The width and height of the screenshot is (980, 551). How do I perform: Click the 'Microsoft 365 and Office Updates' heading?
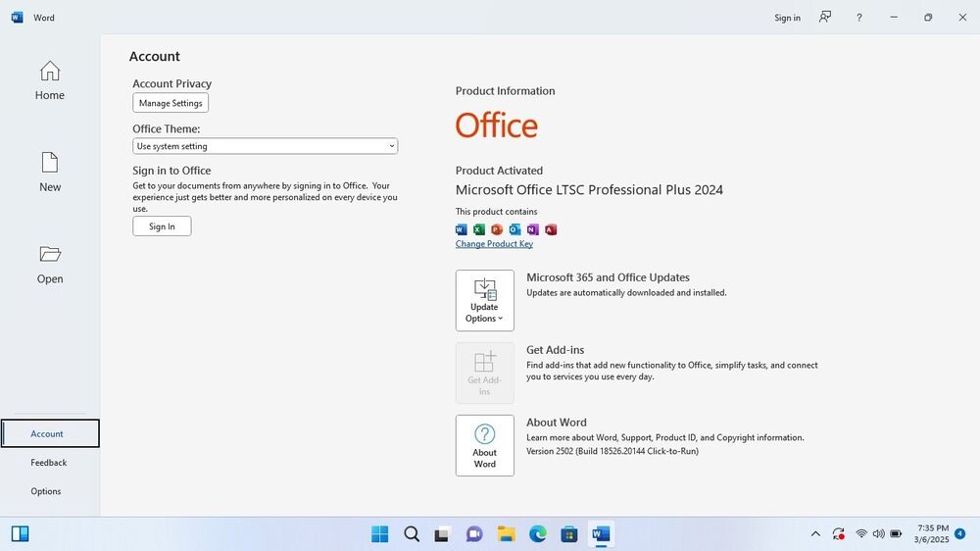click(x=609, y=277)
